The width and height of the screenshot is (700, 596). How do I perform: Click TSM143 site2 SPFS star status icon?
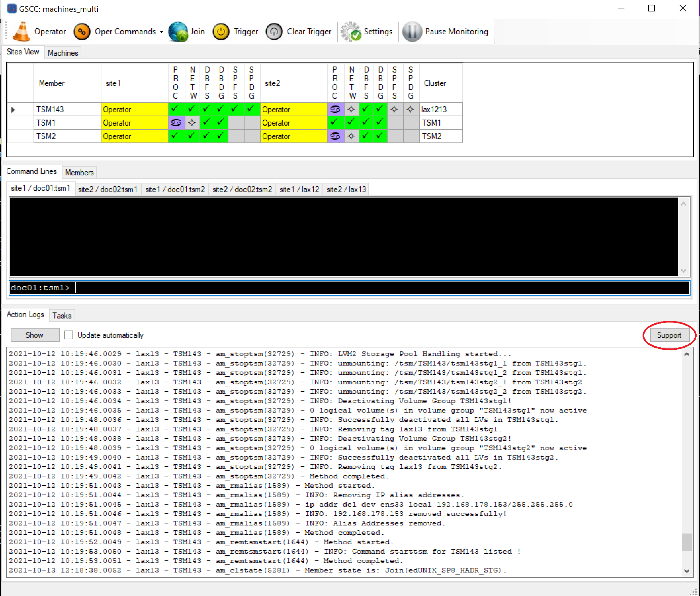pyautogui.click(x=394, y=110)
